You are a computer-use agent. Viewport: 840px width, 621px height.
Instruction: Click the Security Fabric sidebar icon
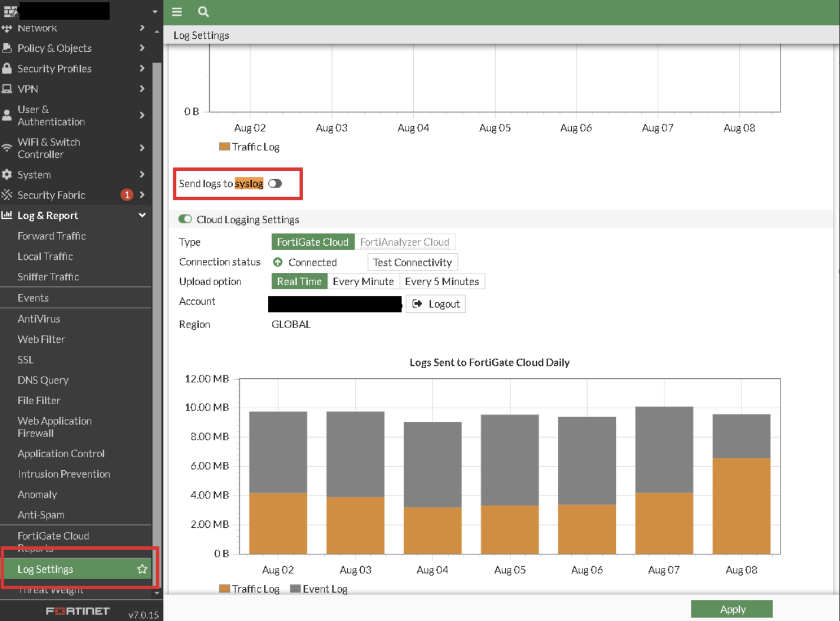click(7, 195)
